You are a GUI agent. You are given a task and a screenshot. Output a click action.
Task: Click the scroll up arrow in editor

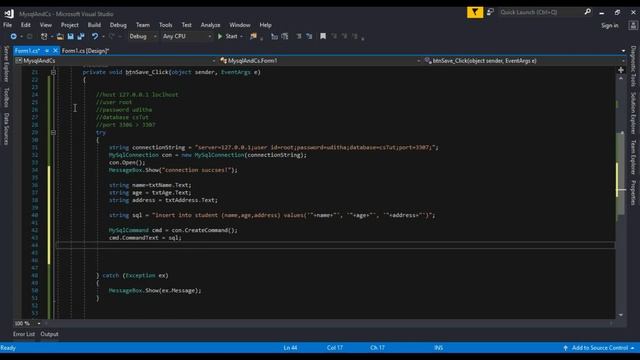[x=621, y=78]
